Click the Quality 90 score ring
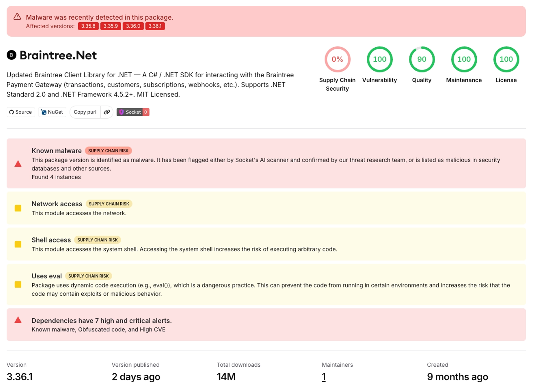Image resolution: width=533 pixels, height=392 pixels. tap(422, 59)
